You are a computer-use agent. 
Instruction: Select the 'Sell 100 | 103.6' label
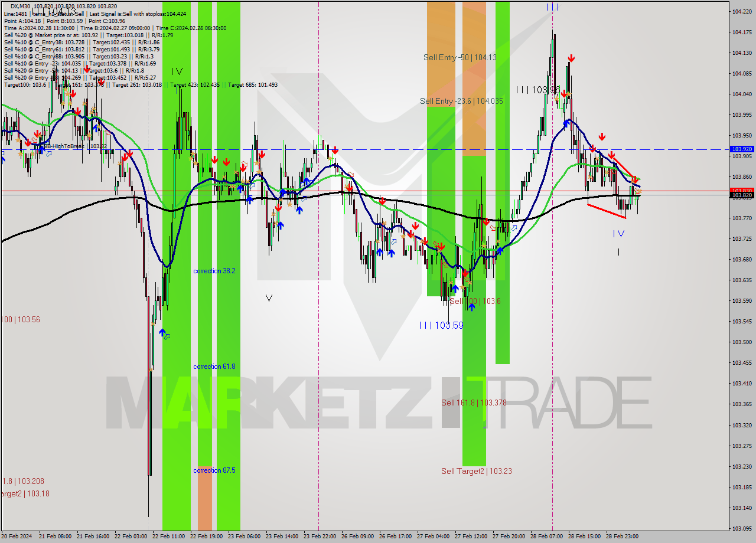[475, 301]
